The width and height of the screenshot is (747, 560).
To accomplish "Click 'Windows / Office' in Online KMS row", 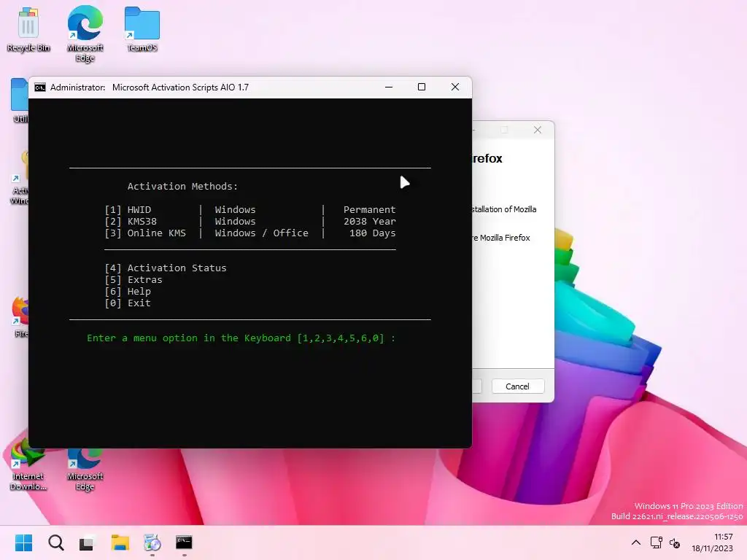I will (262, 233).
